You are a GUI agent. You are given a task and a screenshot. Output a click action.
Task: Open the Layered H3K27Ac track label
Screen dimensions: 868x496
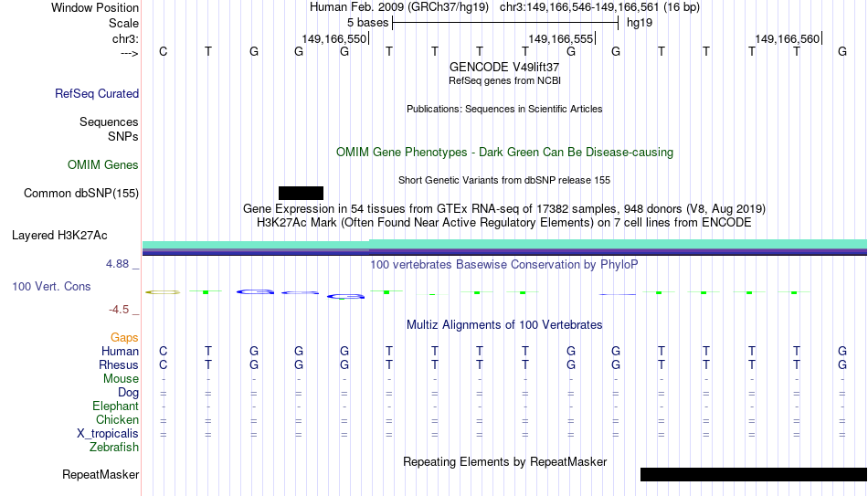59,236
